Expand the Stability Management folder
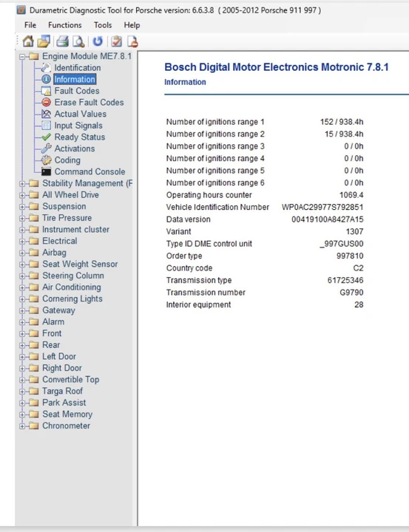409x532 pixels. [x=22, y=183]
